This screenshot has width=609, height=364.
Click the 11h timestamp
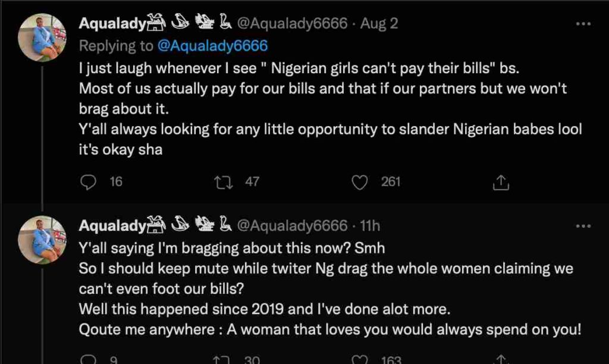point(370,226)
